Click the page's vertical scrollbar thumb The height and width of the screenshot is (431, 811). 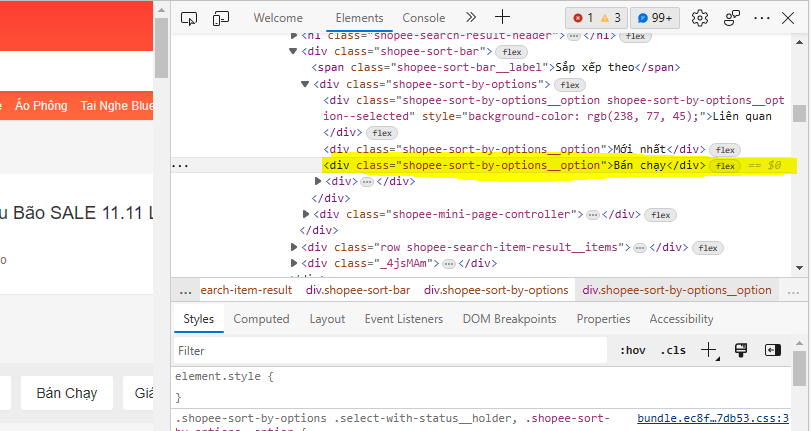pos(161,48)
